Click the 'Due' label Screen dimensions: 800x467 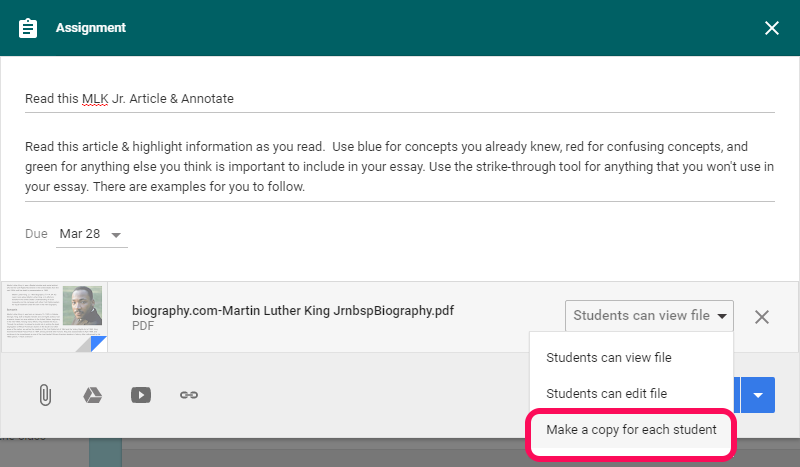[x=36, y=234]
